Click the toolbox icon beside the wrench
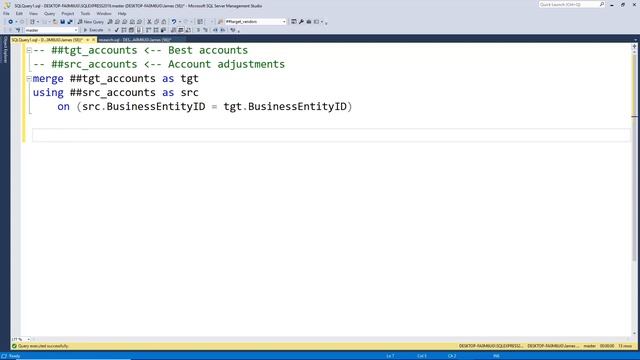Image resolution: width=640 pixels, height=360 pixels. click(309, 22)
